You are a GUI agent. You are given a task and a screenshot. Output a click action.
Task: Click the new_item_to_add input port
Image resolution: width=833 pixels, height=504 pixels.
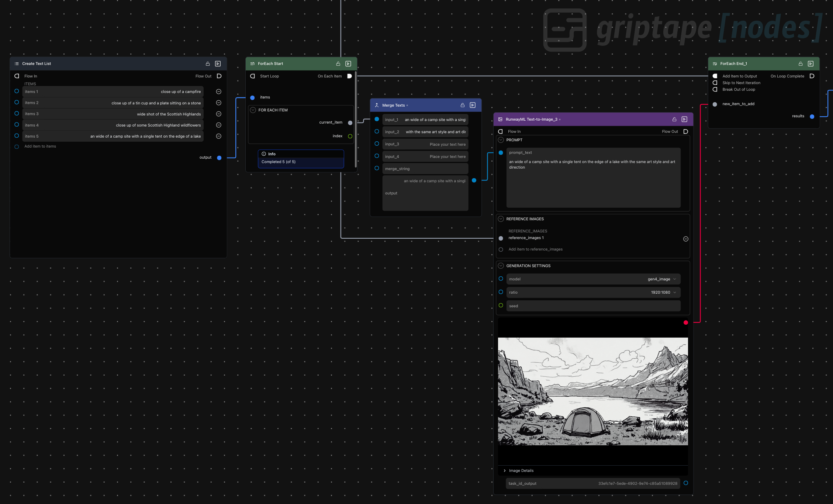(x=715, y=104)
